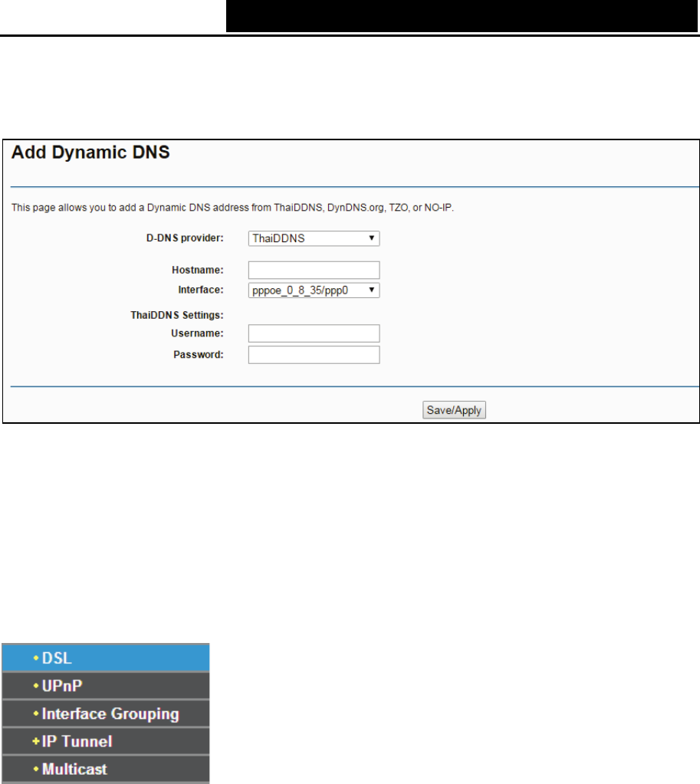Image resolution: width=700 pixels, height=784 pixels.
Task: Focus the Password text box
Action: [x=314, y=355]
